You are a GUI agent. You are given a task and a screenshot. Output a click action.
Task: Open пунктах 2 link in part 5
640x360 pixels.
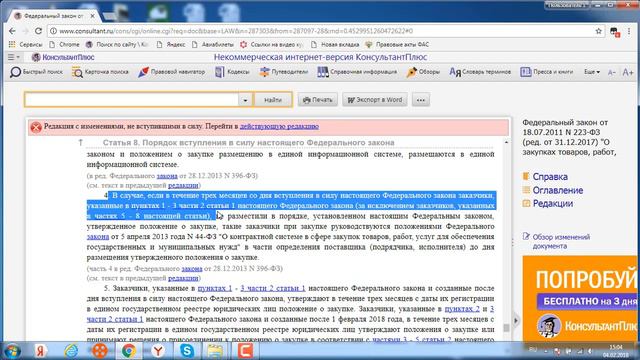462,309
